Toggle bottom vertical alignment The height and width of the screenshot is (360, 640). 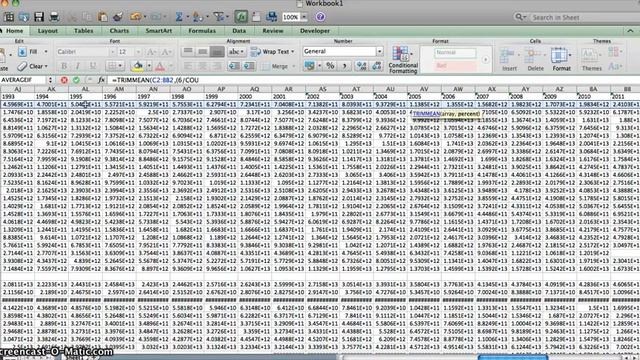click(x=217, y=51)
